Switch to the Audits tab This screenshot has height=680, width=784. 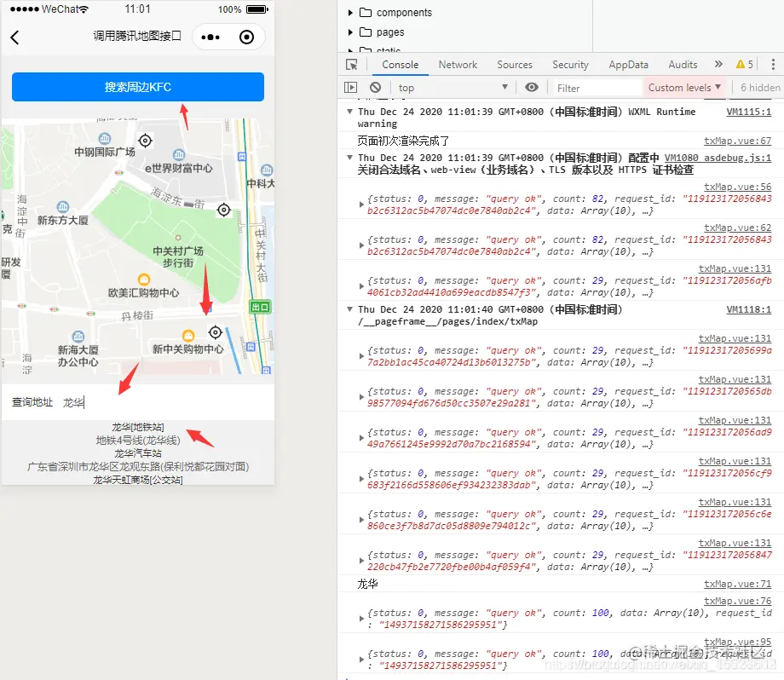coord(683,65)
